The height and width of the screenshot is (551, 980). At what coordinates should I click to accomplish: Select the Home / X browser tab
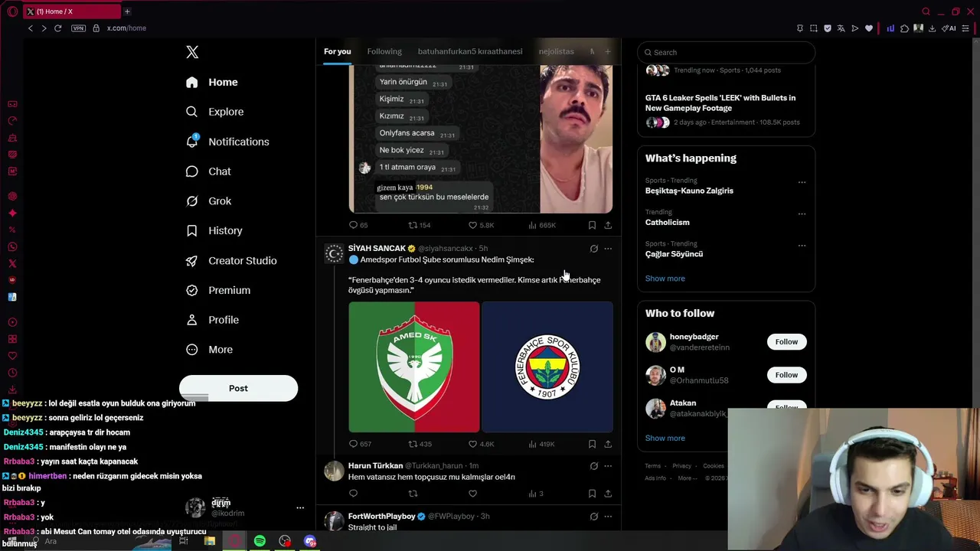71,11
